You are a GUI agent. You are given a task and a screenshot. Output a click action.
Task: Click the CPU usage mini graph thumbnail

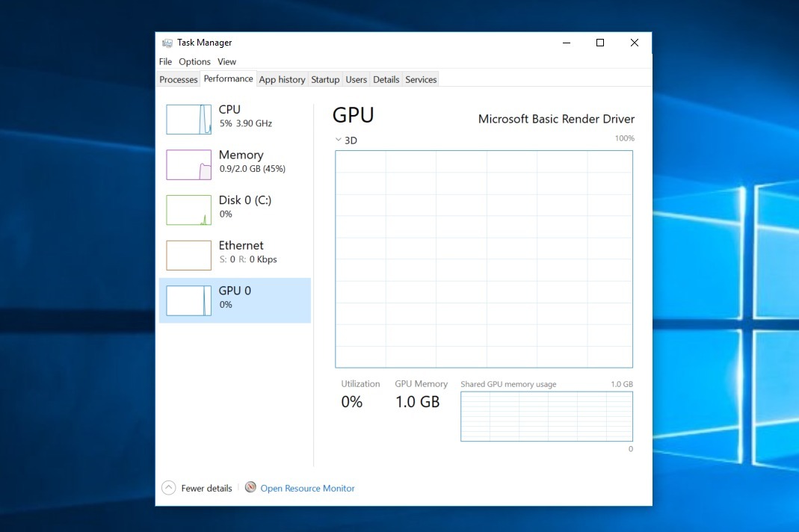pyautogui.click(x=188, y=120)
